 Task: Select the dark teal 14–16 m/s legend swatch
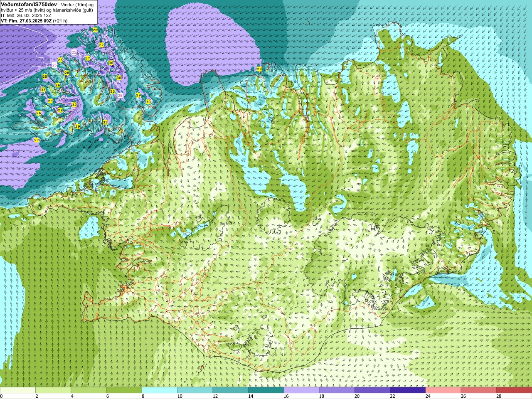(x=266, y=390)
